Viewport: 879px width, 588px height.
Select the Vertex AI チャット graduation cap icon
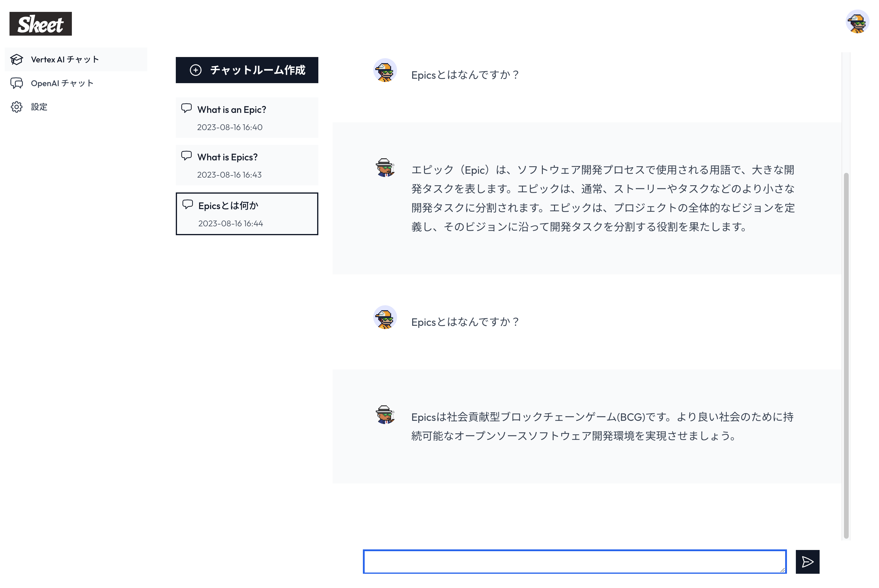coord(17,59)
